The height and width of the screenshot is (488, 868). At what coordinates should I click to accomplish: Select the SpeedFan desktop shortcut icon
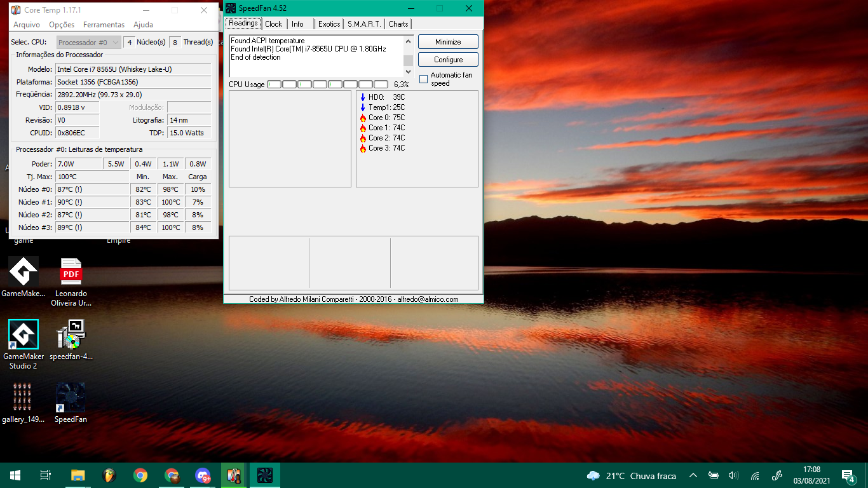click(71, 403)
